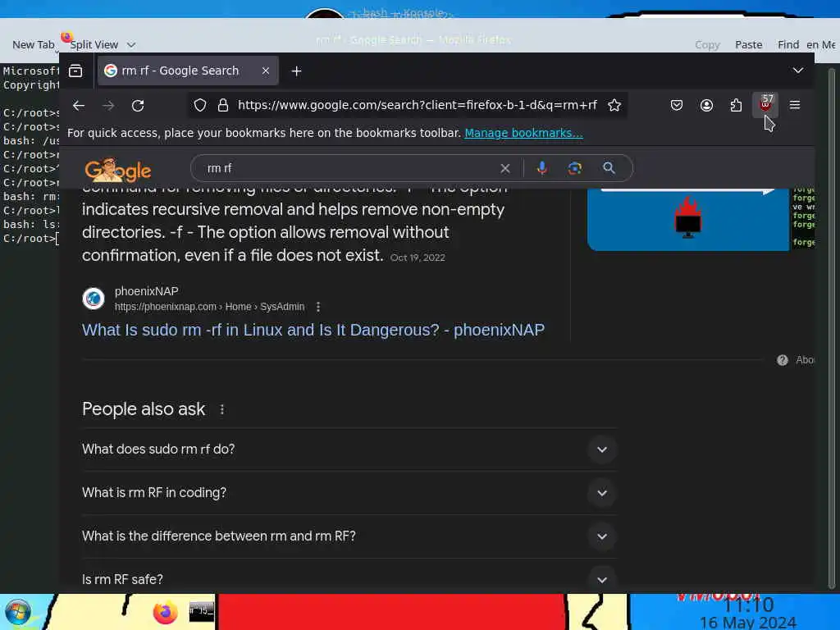Click the 'People also ask' heading
Screen dimensions: 840x630
tap(144, 409)
